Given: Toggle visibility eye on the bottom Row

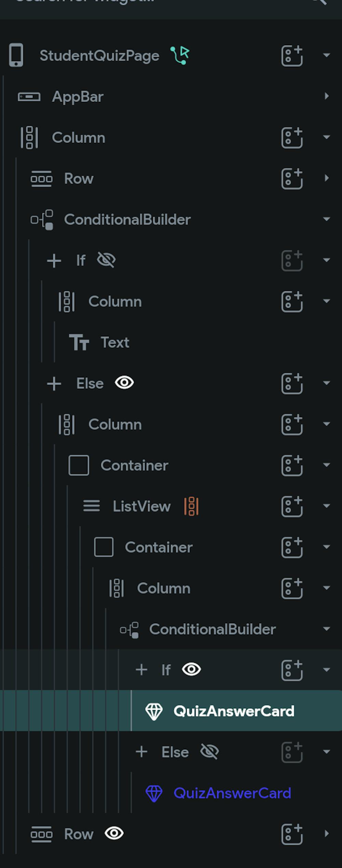Looking at the screenshot, I should click(114, 833).
